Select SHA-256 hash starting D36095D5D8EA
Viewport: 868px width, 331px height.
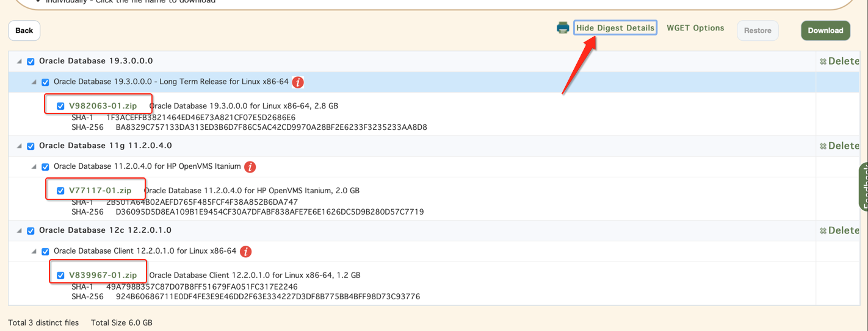point(269,212)
